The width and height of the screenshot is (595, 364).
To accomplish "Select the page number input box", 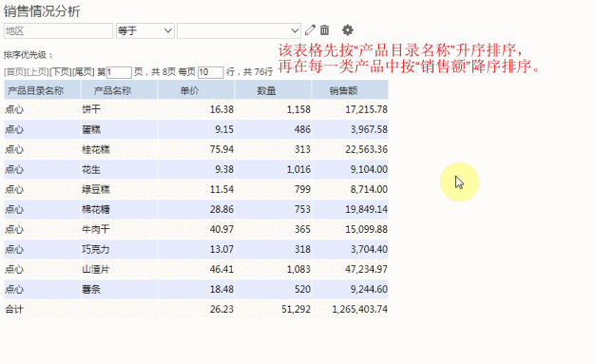I will point(119,72).
